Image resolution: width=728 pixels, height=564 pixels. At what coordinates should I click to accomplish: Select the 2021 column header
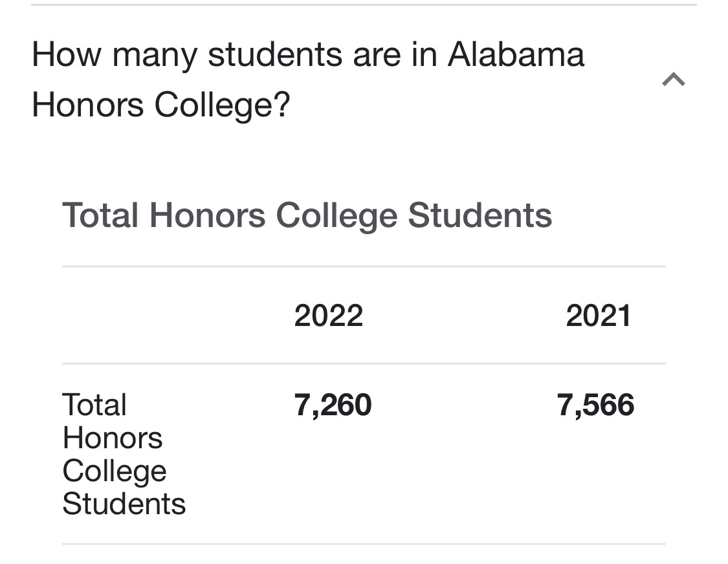[x=599, y=316]
